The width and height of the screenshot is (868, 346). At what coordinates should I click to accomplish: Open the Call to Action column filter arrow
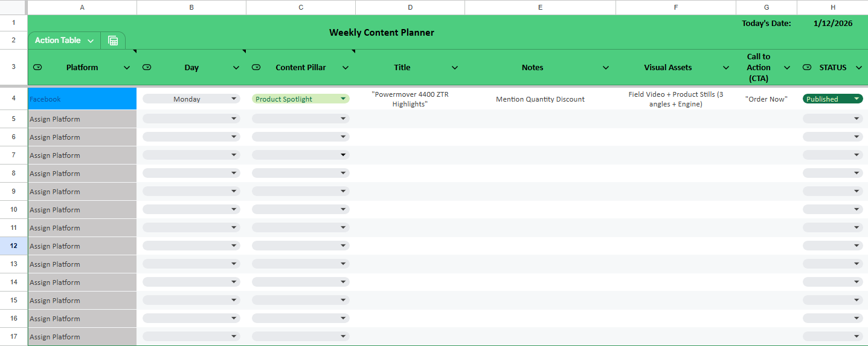pos(787,68)
